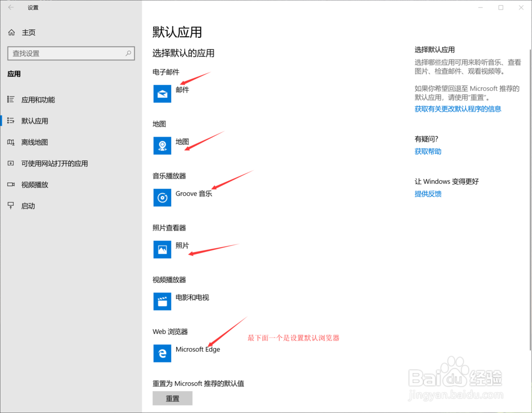This screenshot has height=413, width=532.
Task: Click the Groove Music disc icon
Action: click(162, 197)
